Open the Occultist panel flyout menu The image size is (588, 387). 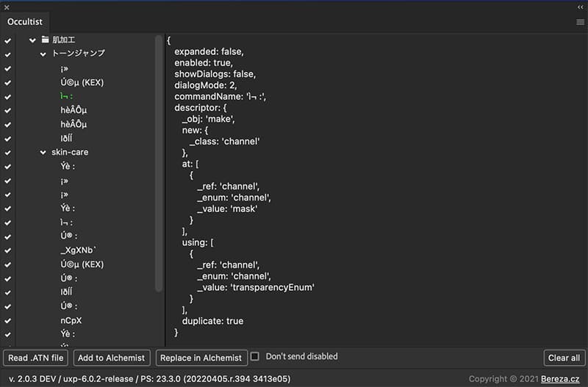pos(580,22)
